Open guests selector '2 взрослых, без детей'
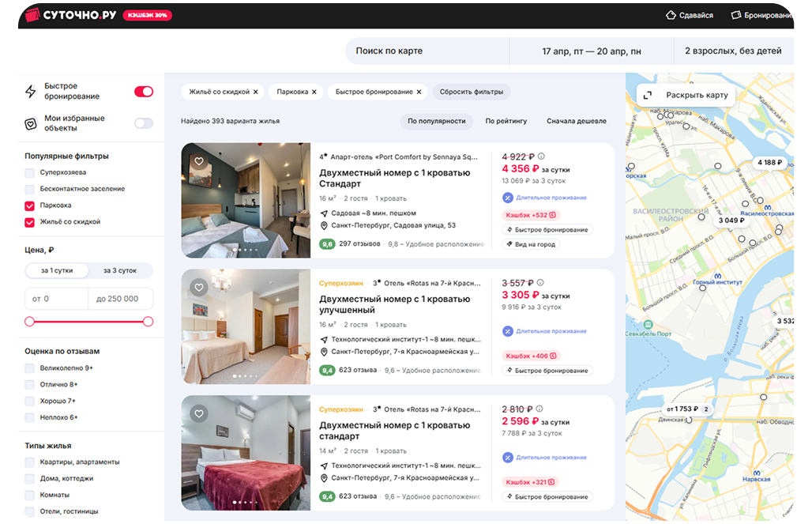 pos(733,51)
